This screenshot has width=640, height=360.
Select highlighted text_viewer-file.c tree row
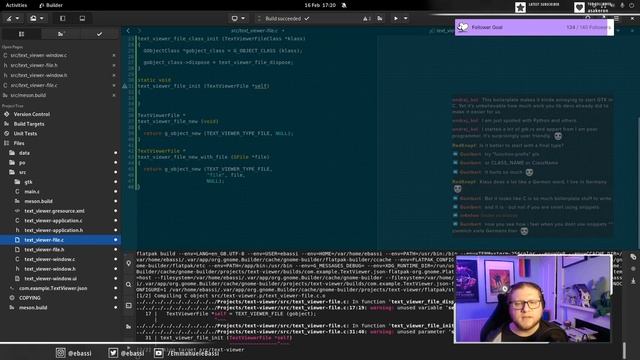(x=60, y=240)
